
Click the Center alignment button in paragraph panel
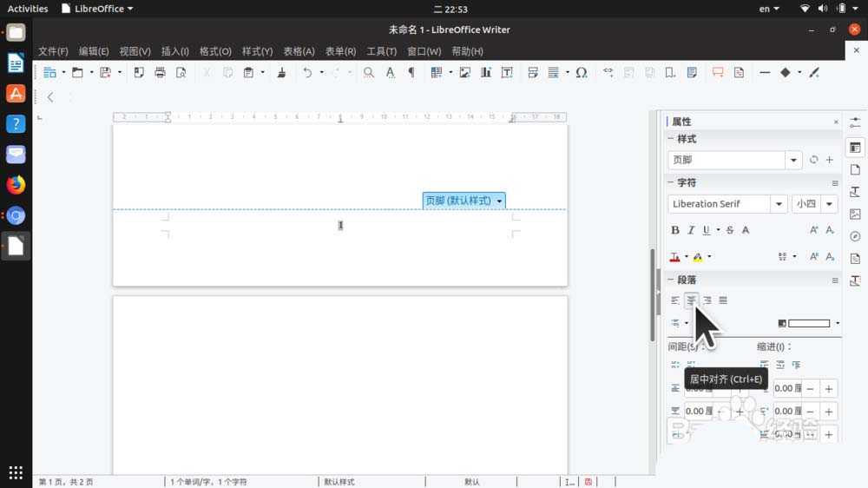coord(691,300)
